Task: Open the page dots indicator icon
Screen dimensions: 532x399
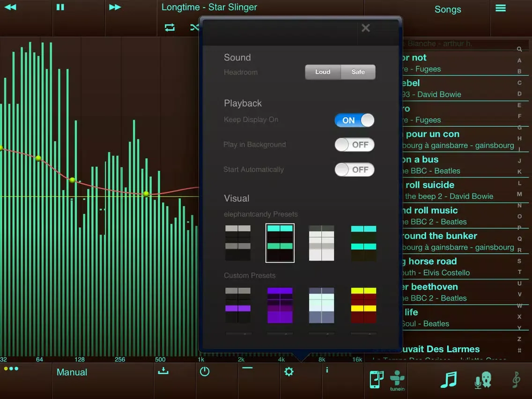Action: pyautogui.click(x=11, y=369)
